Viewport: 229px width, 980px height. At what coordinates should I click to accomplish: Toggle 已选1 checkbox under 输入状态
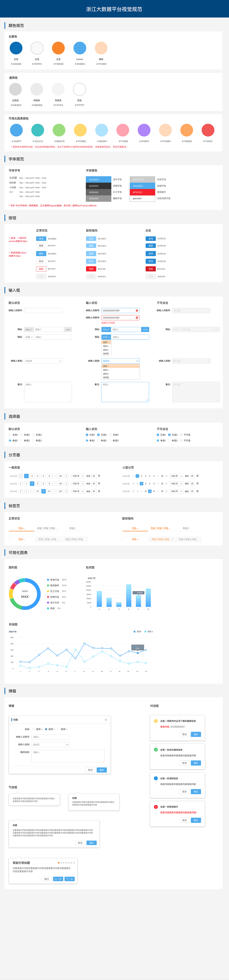point(87,435)
